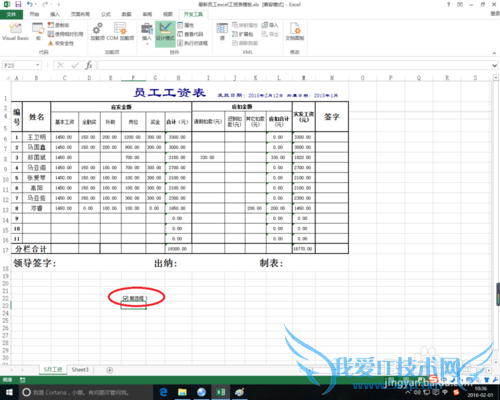Click inside the formula bar
Screen dimensions: 500x400
click(293, 65)
